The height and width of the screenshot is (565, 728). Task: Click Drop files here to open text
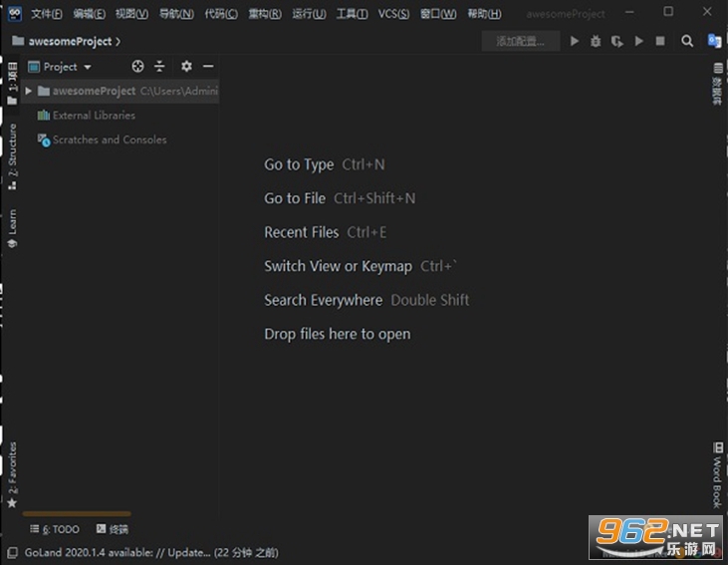[x=338, y=334]
